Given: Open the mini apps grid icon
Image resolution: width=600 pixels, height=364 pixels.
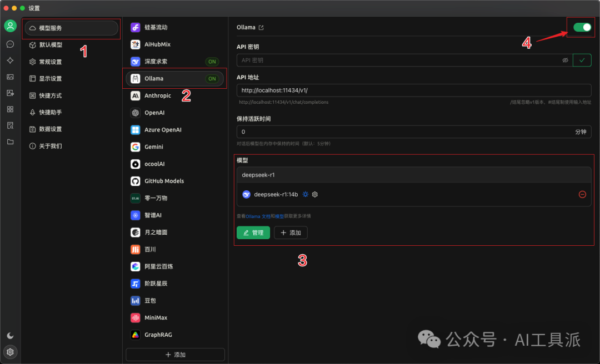Looking at the screenshot, I should [11, 109].
